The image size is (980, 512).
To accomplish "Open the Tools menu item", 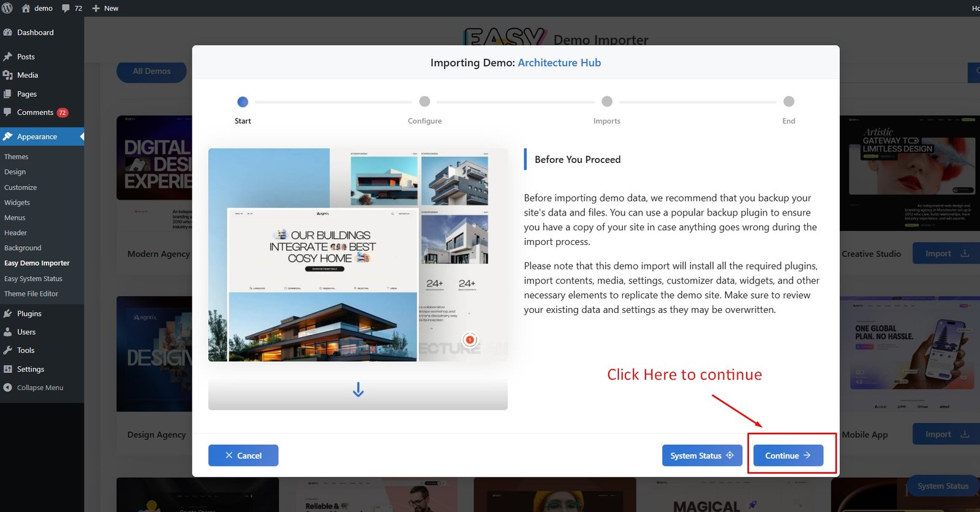I will [x=42, y=350].
